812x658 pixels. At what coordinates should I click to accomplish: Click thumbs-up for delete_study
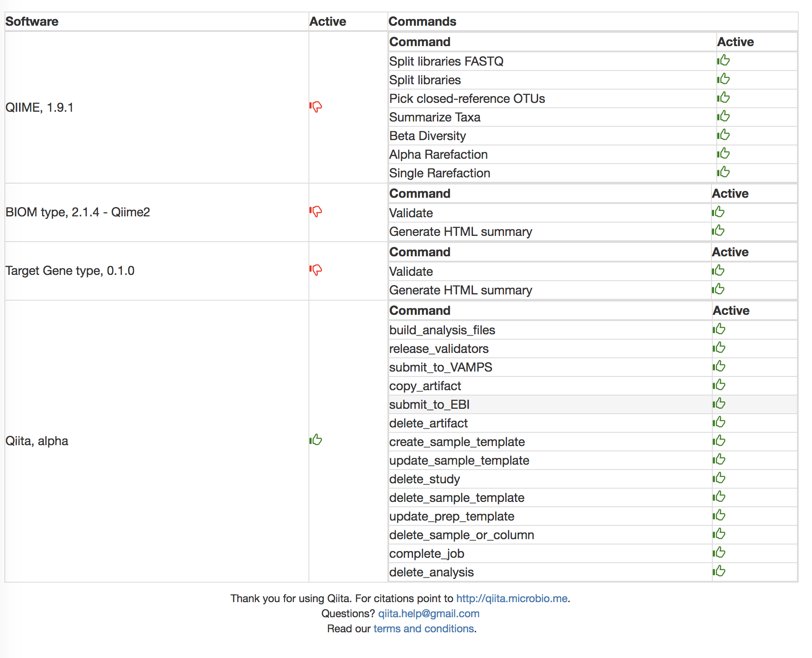pos(719,478)
